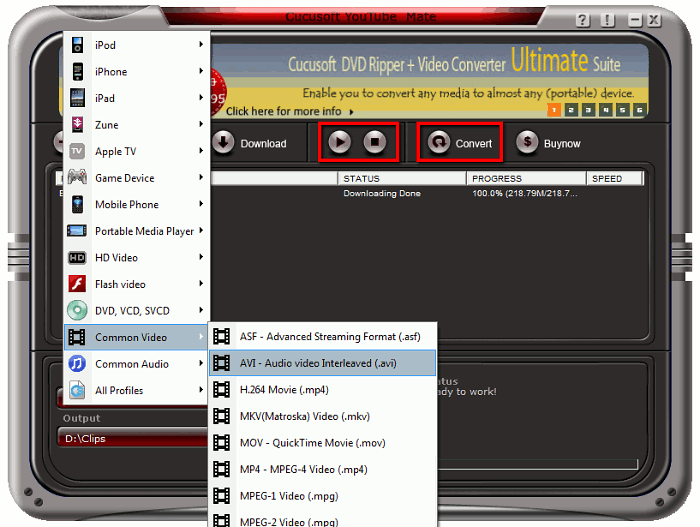Go to banner slide 5
Viewport: 700px width, 527px height.
pyautogui.click(x=622, y=109)
